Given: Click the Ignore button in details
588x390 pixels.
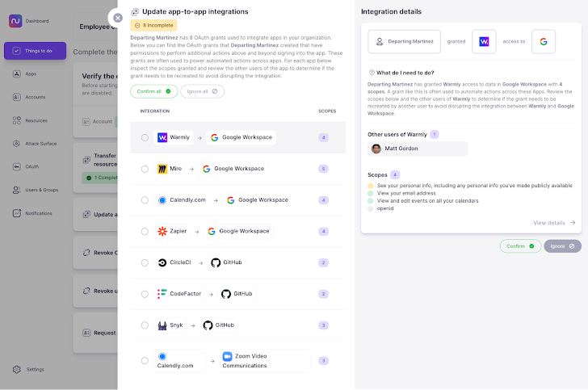Looking at the screenshot, I should pos(562,245).
